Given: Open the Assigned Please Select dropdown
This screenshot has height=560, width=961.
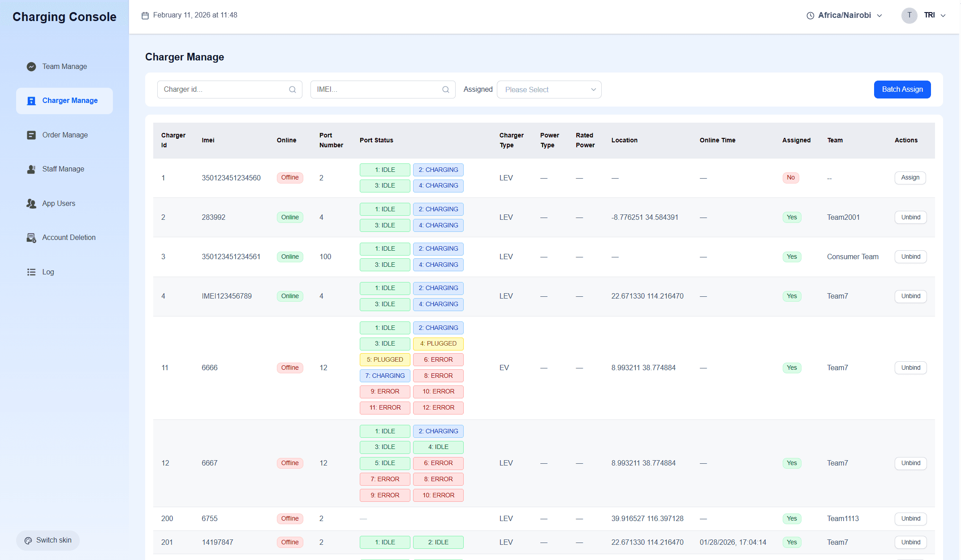Looking at the screenshot, I should [x=549, y=90].
